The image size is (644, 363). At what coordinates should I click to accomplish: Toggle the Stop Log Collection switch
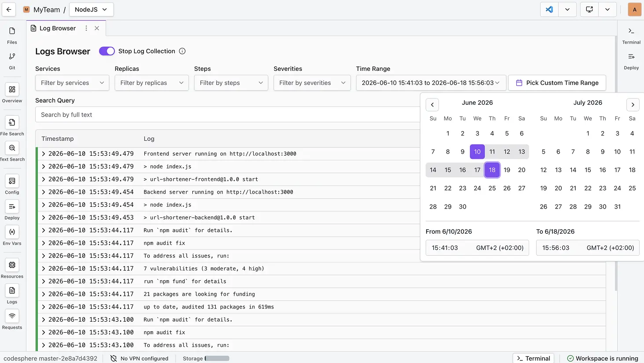pos(107,51)
